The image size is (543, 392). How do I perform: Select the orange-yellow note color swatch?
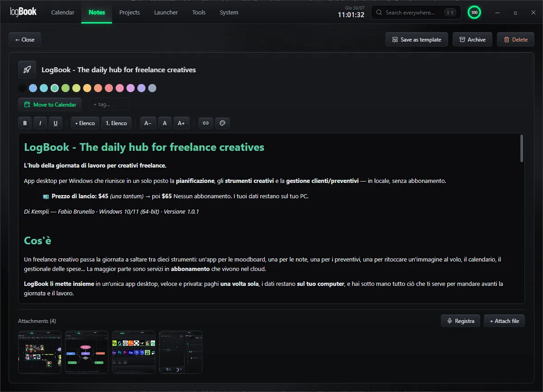[x=87, y=88]
